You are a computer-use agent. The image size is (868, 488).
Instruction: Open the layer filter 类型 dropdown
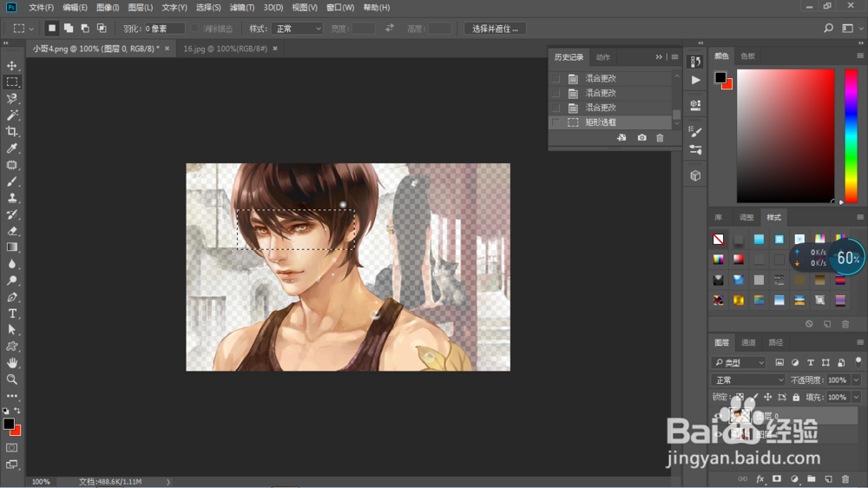[739, 362]
